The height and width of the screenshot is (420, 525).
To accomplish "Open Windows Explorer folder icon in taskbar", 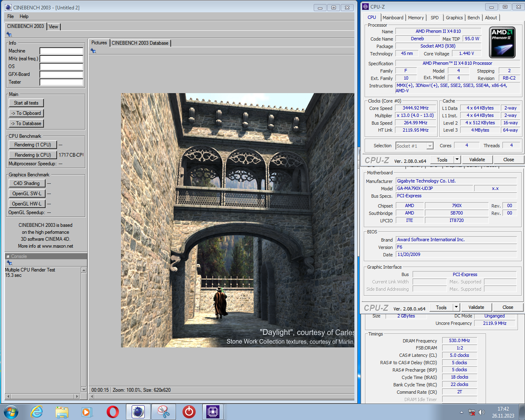I will pyautogui.click(x=62, y=412).
